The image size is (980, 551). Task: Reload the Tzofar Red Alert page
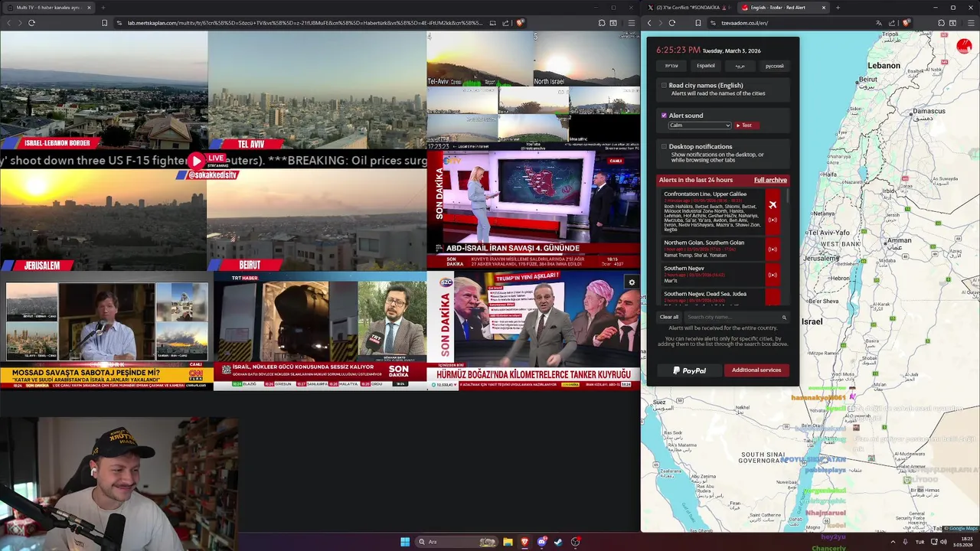point(672,23)
